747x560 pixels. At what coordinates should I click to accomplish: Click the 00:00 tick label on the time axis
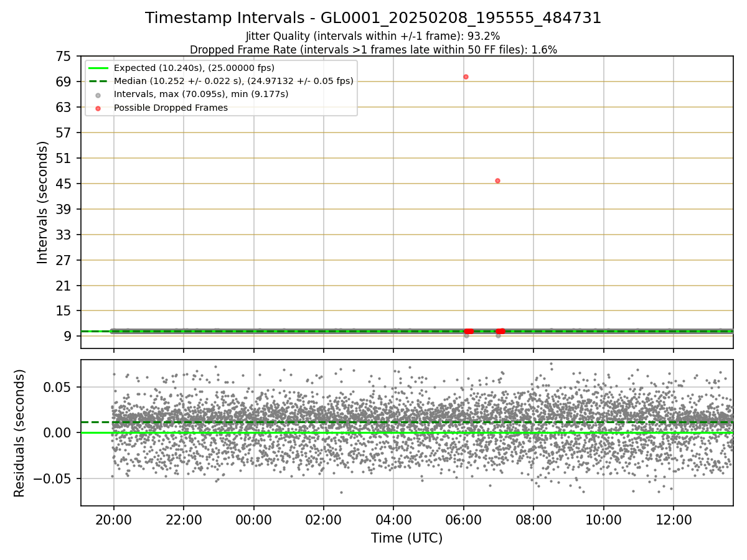253,520
